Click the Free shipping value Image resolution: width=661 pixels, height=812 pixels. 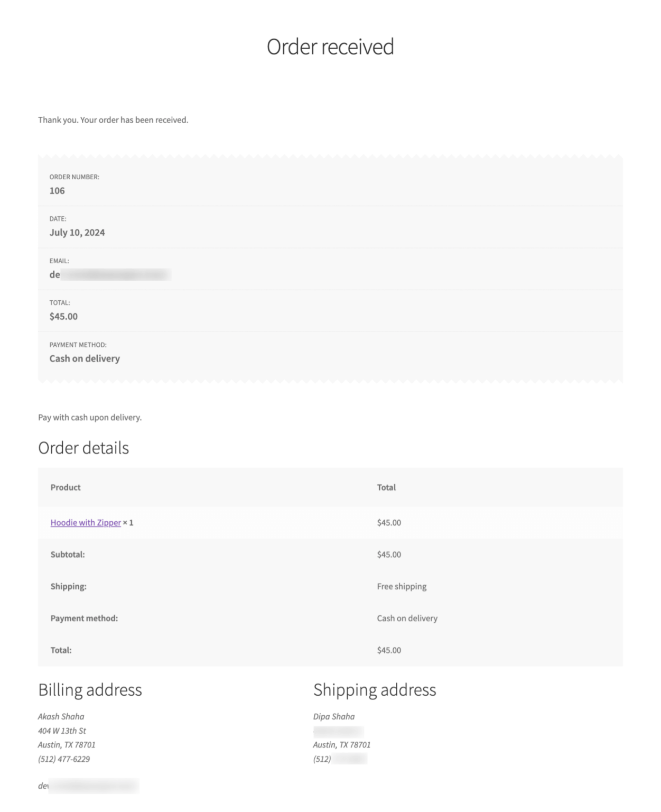point(401,586)
